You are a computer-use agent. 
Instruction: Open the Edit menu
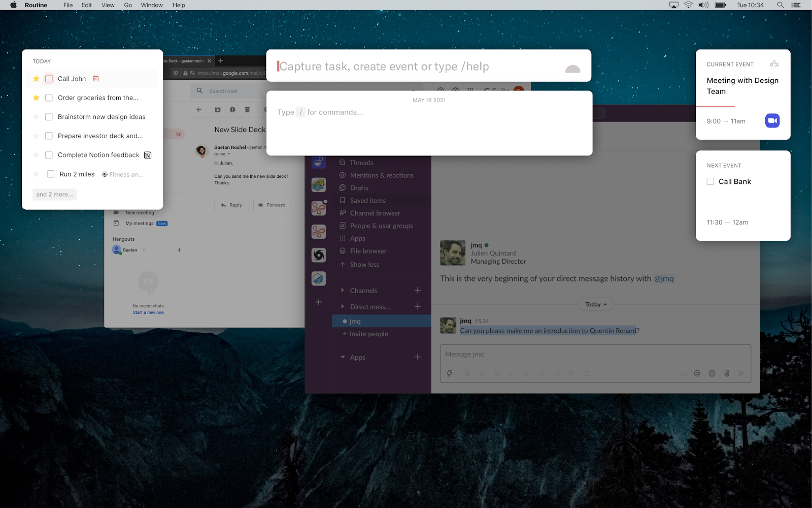tap(87, 5)
